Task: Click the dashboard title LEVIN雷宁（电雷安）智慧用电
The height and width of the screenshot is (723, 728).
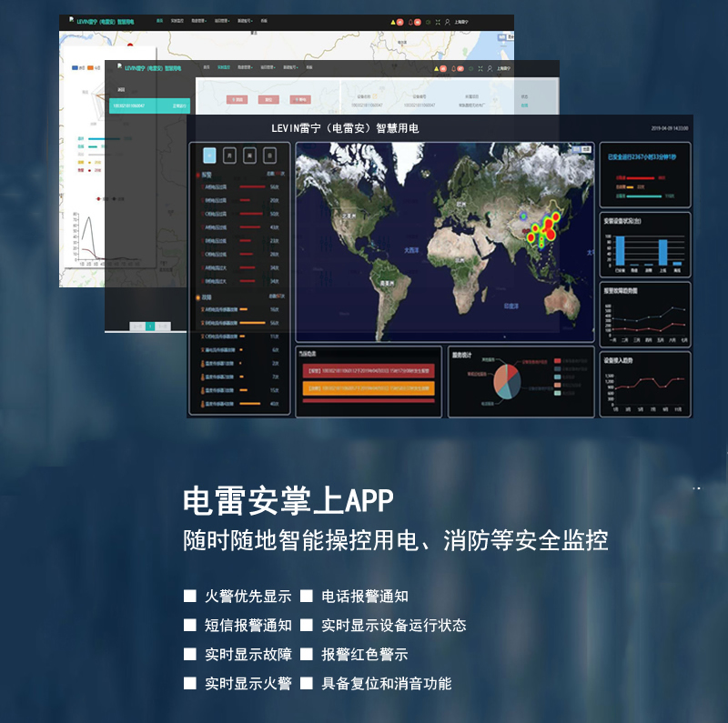Action: point(345,128)
